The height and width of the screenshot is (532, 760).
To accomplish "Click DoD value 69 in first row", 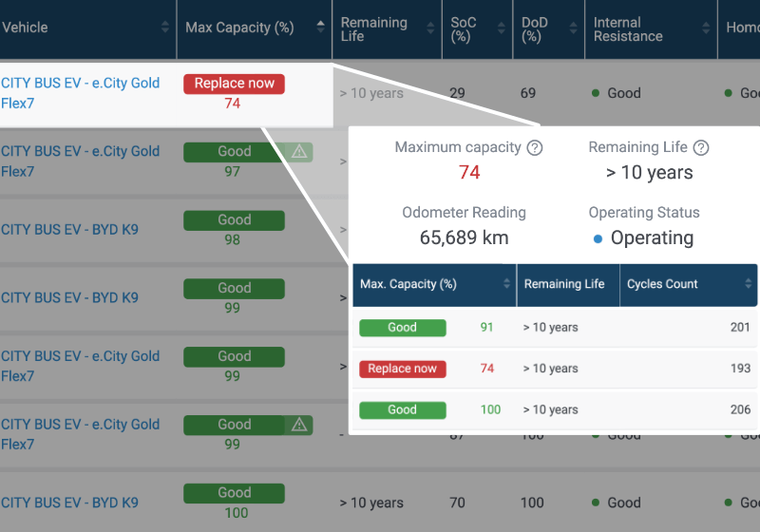I will click(x=528, y=93).
